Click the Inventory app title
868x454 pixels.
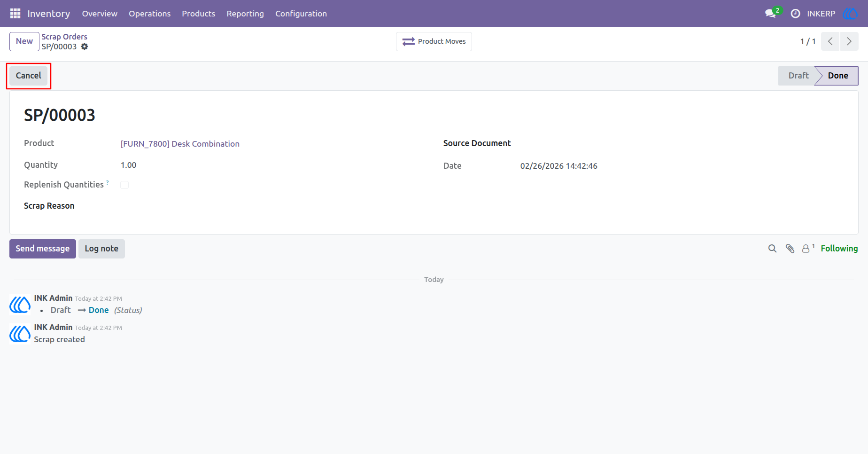click(49, 14)
